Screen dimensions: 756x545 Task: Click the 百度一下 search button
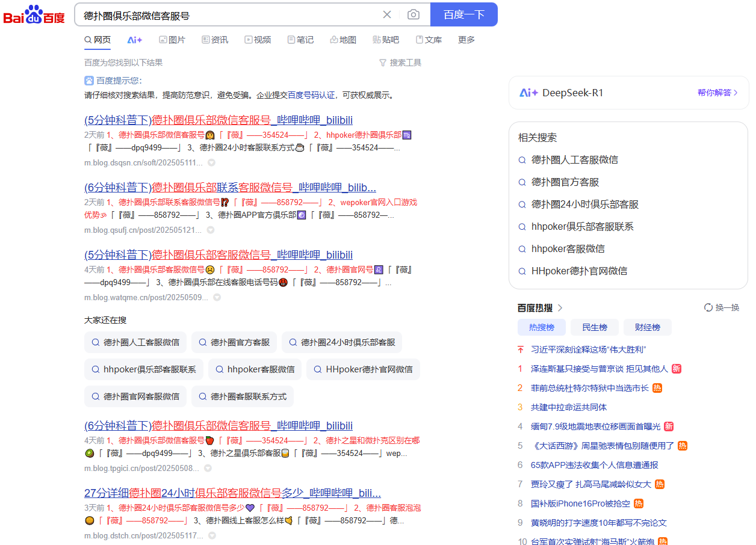pyautogui.click(x=464, y=14)
